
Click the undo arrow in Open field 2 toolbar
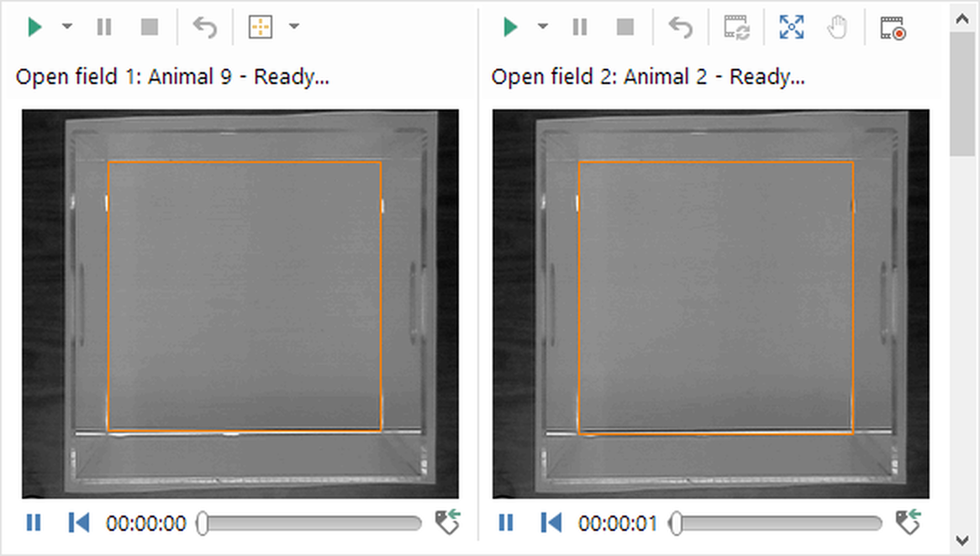680,27
